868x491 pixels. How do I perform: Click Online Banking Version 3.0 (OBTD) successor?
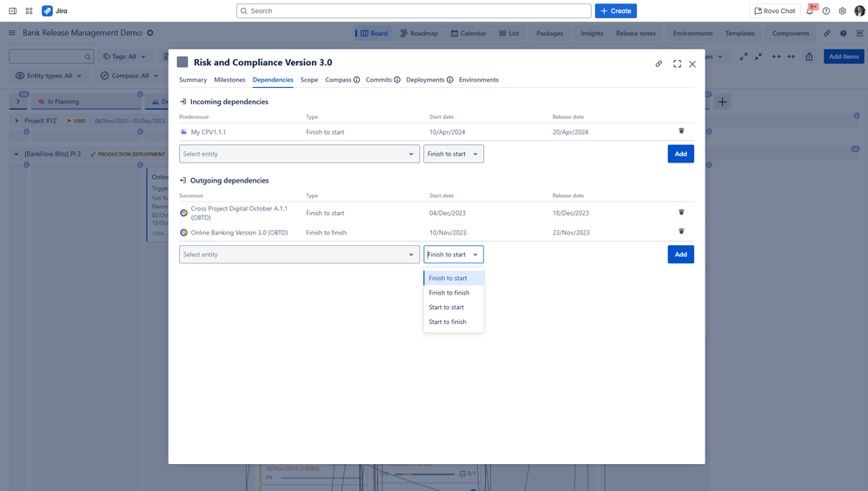pos(239,233)
